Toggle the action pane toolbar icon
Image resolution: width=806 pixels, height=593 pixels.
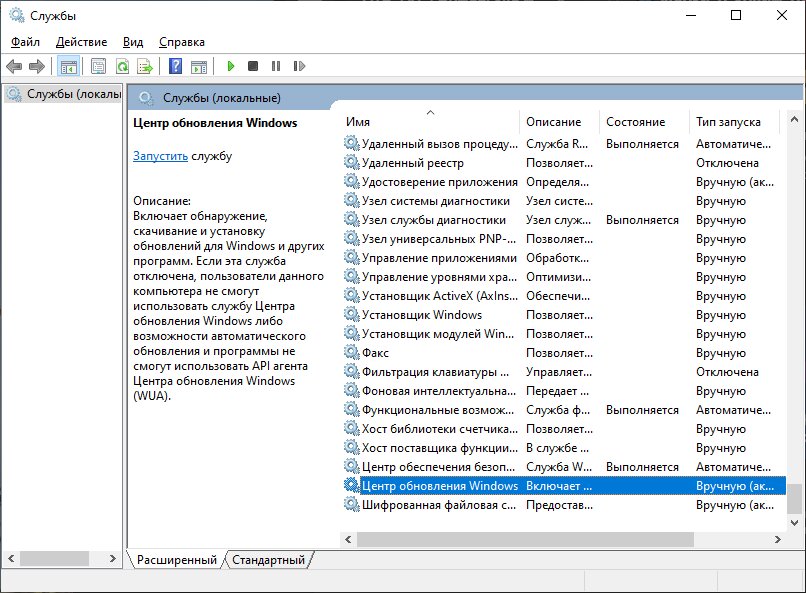[x=198, y=66]
